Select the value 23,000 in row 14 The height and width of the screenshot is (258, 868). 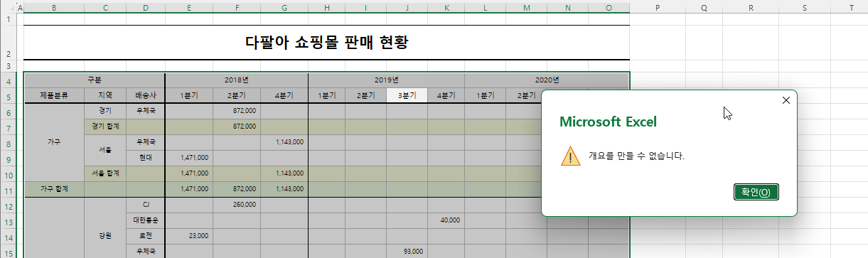click(x=189, y=236)
